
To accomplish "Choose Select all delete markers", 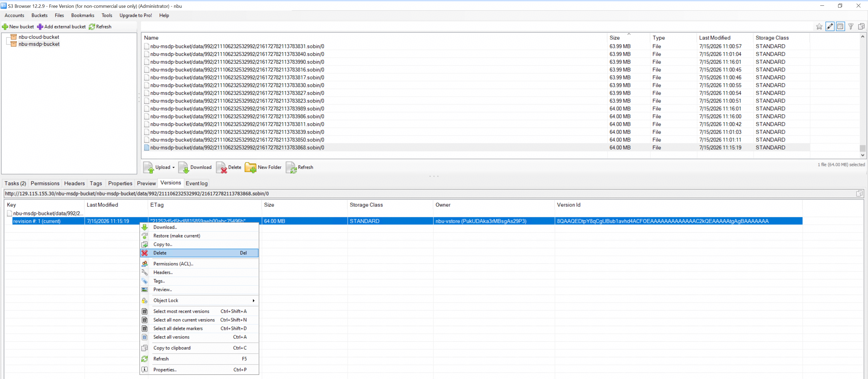I will (199, 328).
